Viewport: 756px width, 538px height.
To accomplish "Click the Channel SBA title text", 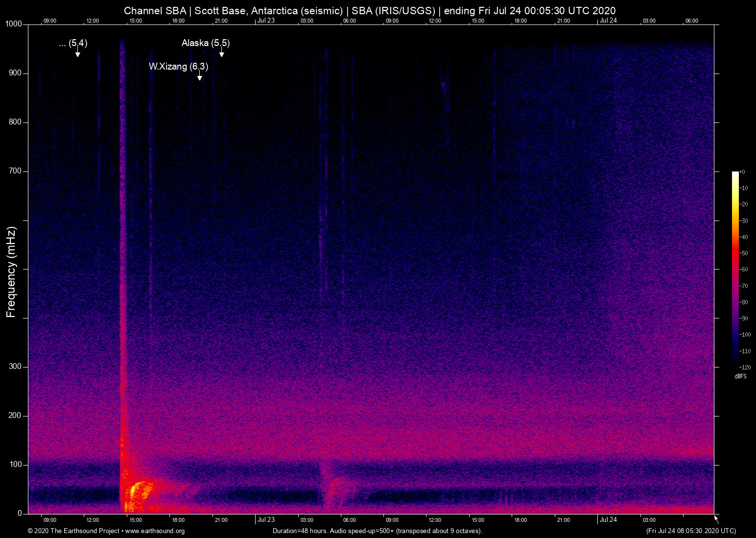I will [155, 10].
